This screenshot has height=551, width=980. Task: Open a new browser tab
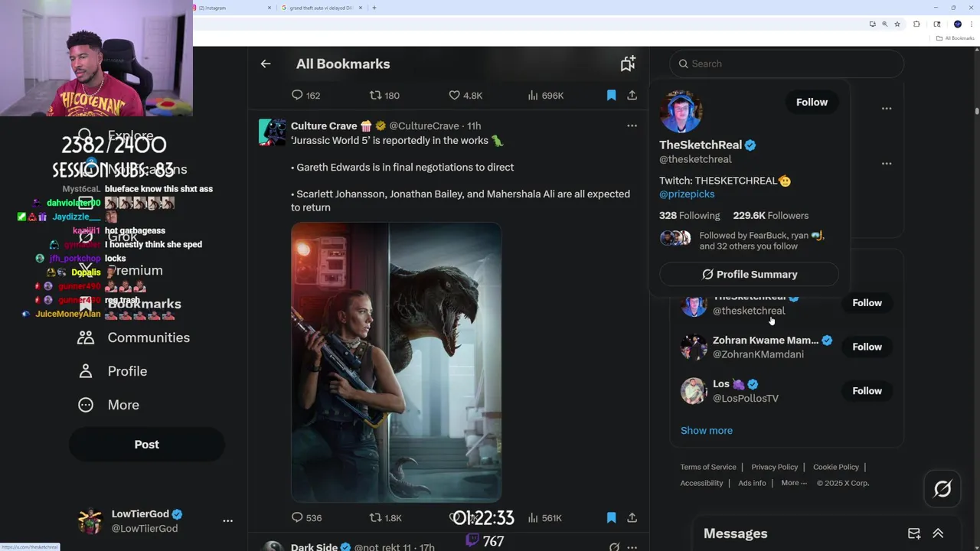tap(374, 8)
